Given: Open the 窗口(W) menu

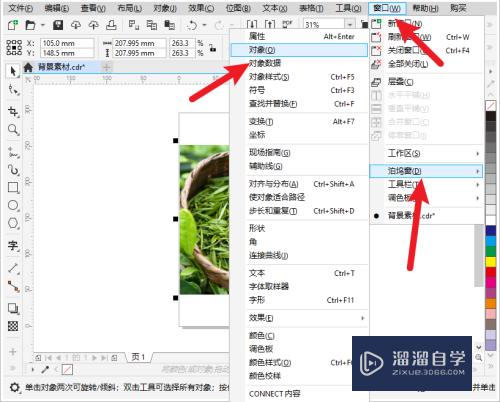Looking at the screenshot, I should click(x=387, y=8).
